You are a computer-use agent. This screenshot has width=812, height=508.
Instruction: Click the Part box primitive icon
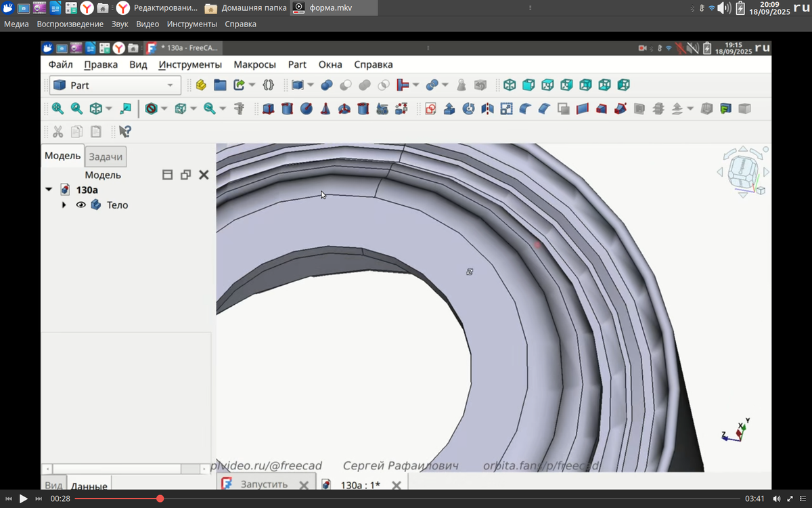coord(269,108)
